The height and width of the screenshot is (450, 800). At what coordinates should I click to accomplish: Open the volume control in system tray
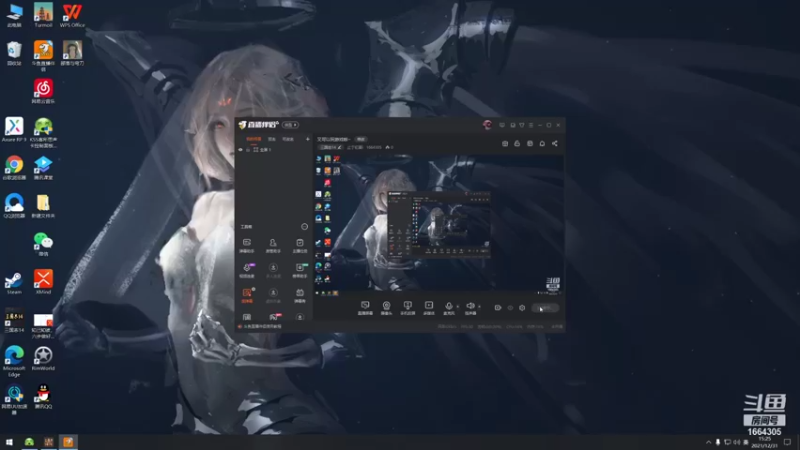(x=737, y=442)
